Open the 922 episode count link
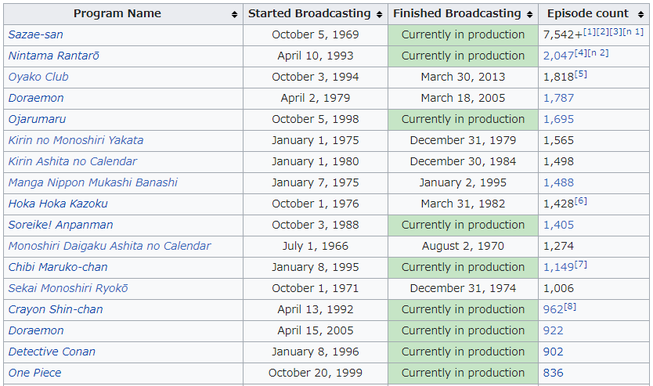Viewport: 653px width, 386px height. tap(553, 331)
